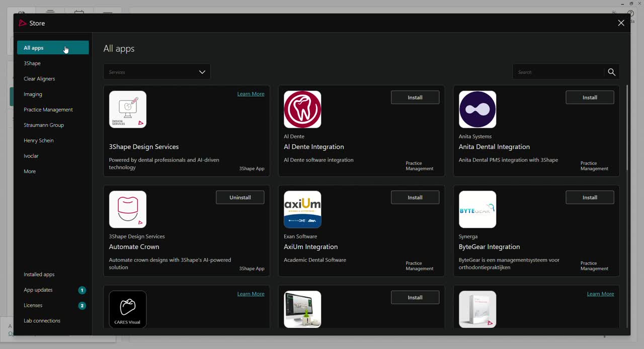644x349 pixels.
Task: Click the Anita Systems purple logo icon
Action: tap(477, 110)
